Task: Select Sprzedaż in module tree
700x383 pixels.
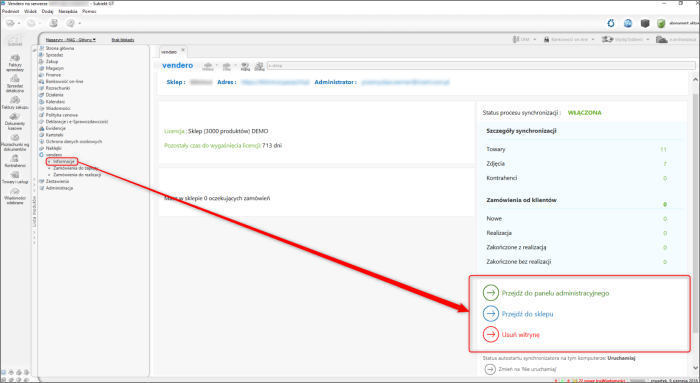Action: [54, 55]
